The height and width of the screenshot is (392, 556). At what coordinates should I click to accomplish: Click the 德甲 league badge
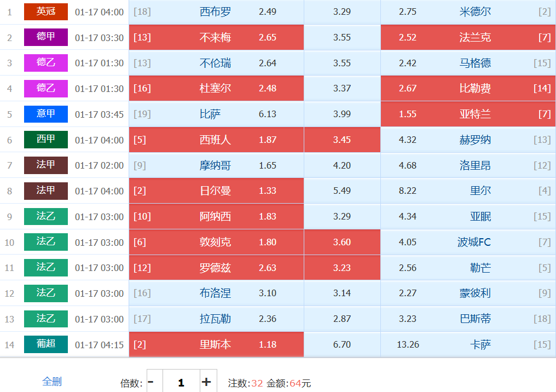[46, 37]
